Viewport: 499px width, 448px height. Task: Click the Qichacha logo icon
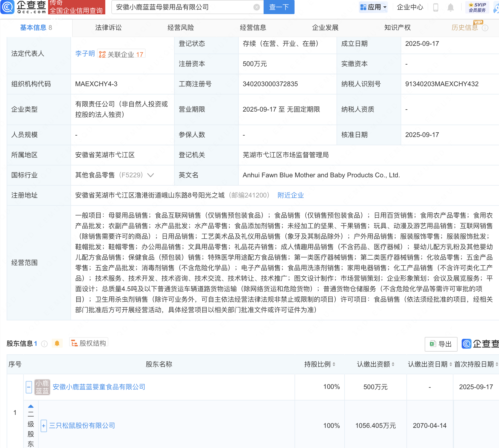click(7, 7)
